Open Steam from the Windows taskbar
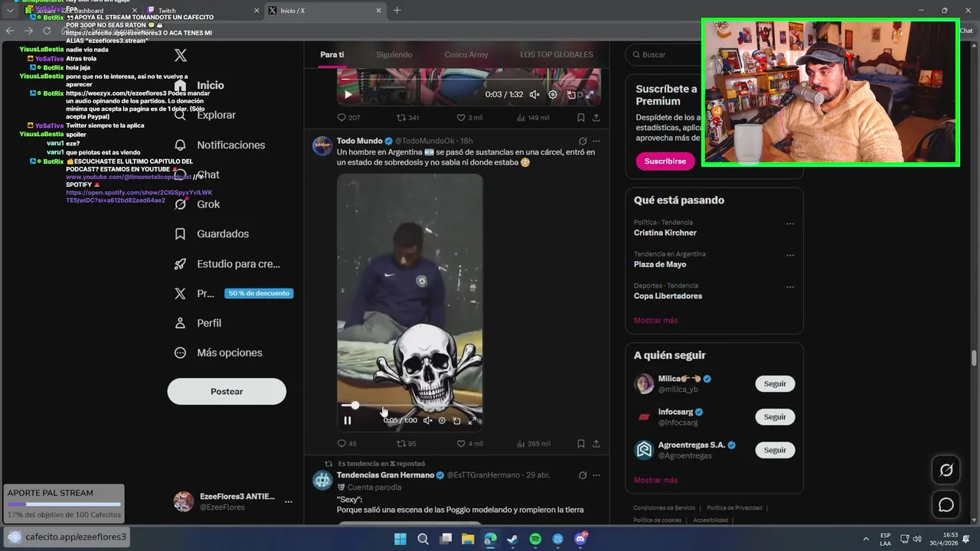The image size is (980, 551). pos(512,539)
